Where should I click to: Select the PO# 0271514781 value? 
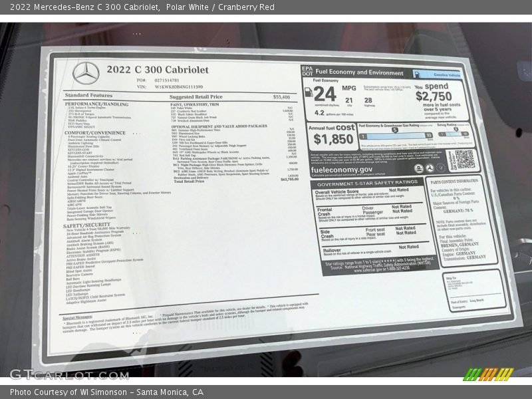pos(167,80)
